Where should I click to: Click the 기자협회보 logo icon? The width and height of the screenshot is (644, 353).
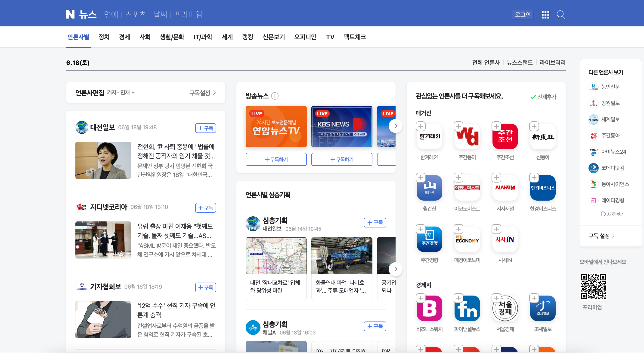click(82, 287)
